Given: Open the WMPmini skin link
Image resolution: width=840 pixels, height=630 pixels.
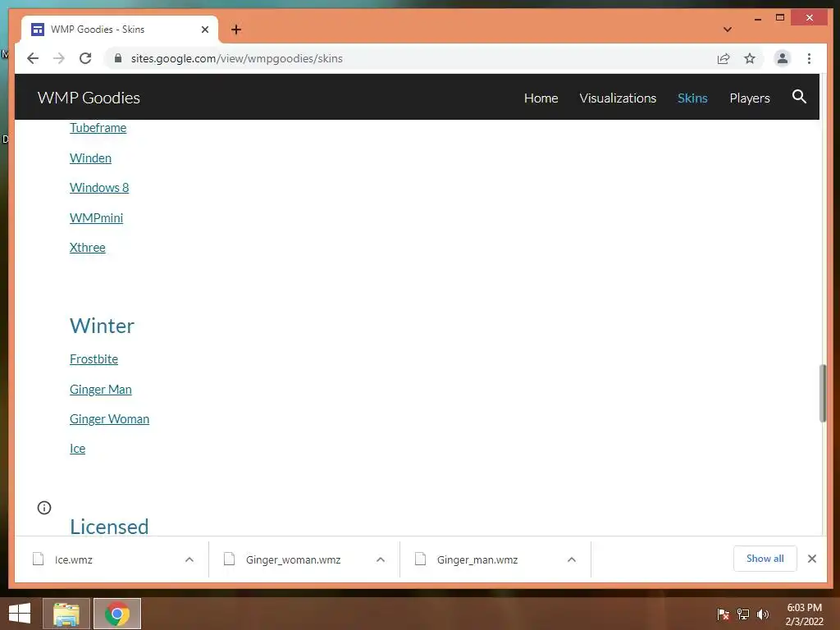Looking at the screenshot, I should pyautogui.click(x=97, y=218).
